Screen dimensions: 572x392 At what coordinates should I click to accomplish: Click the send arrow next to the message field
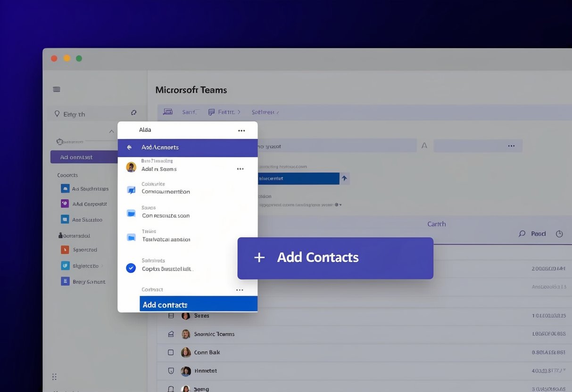344,178
